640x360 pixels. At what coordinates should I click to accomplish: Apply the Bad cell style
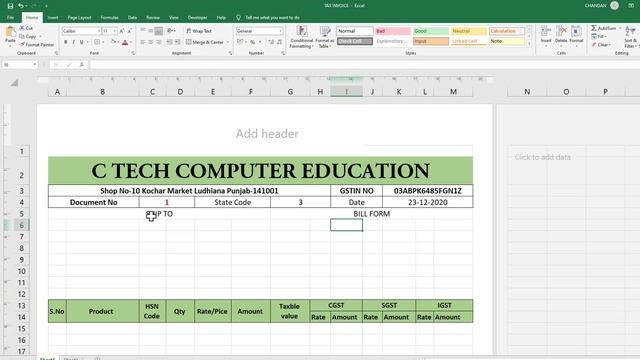pos(393,31)
